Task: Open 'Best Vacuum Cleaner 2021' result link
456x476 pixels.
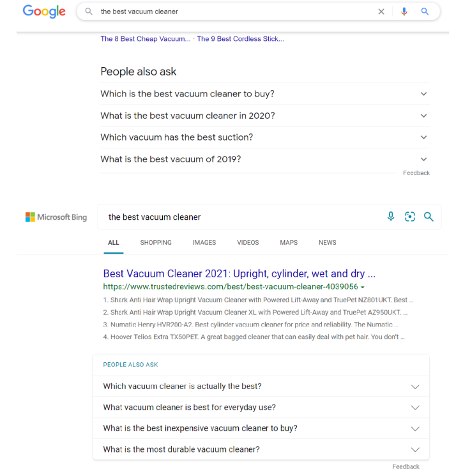Action: [239, 273]
